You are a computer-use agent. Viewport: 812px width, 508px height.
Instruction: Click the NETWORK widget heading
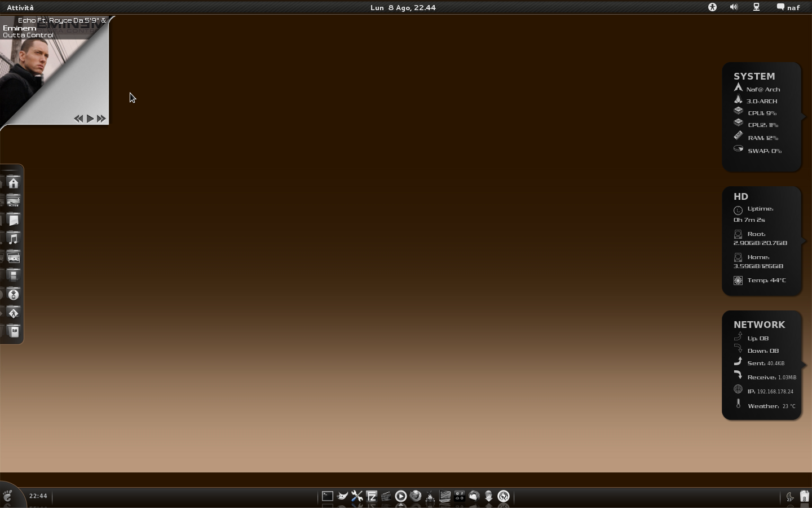coord(759,325)
